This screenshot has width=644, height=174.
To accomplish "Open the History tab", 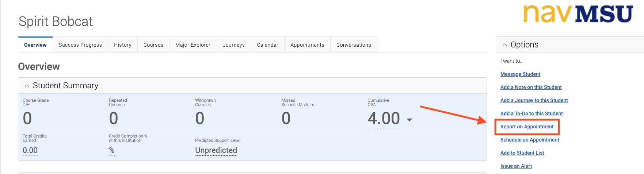I will [x=123, y=45].
